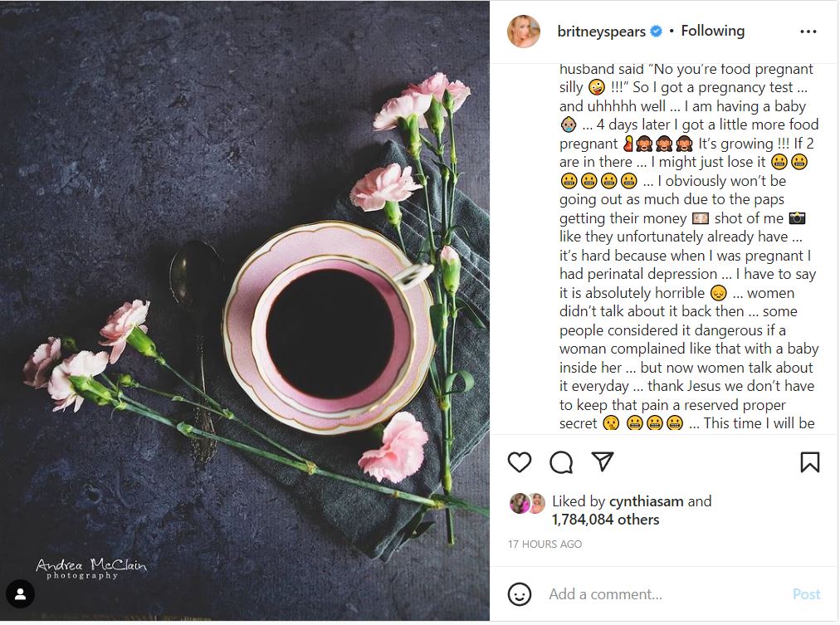Click the 17 hours ago timestamp
The height and width of the screenshot is (625, 840).
click(545, 544)
